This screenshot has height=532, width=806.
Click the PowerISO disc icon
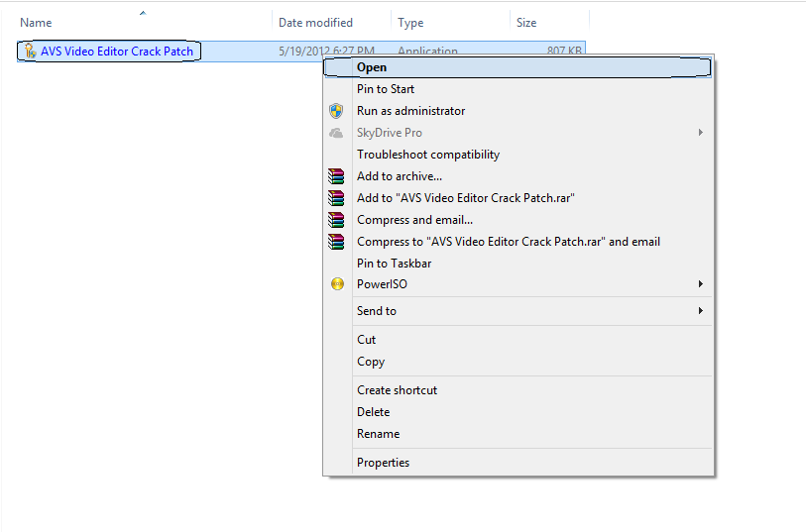[337, 284]
